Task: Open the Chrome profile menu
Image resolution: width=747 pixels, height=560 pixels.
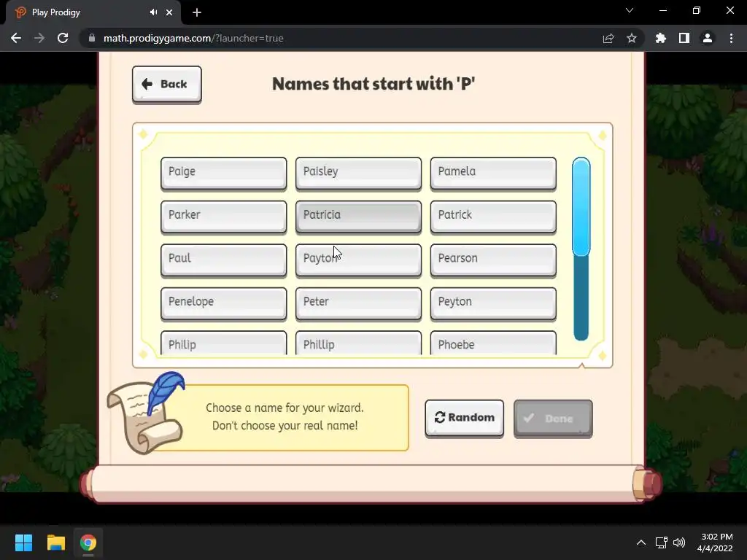Action: pyautogui.click(x=708, y=38)
